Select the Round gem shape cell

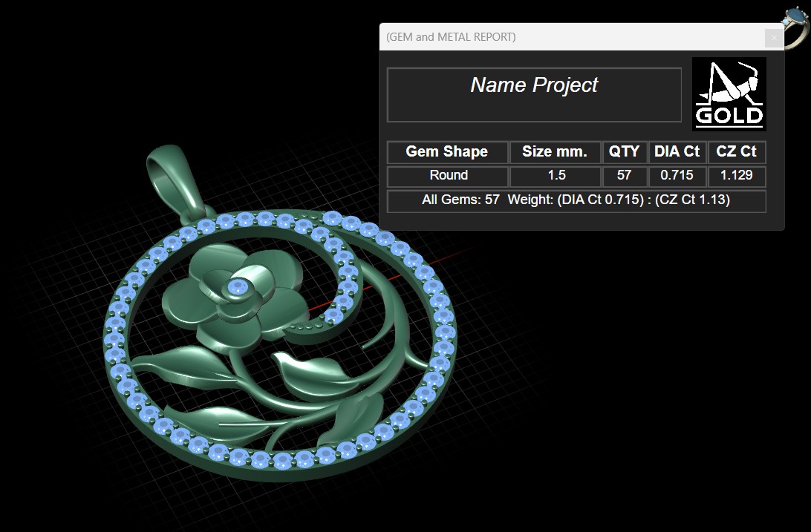point(448,176)
